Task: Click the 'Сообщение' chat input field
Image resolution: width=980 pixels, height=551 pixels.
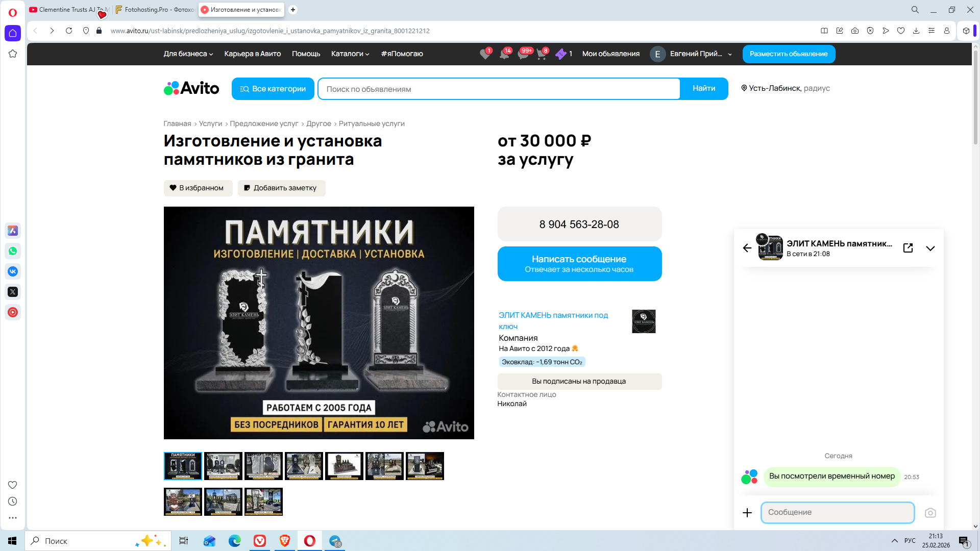Action: (837, 512)
